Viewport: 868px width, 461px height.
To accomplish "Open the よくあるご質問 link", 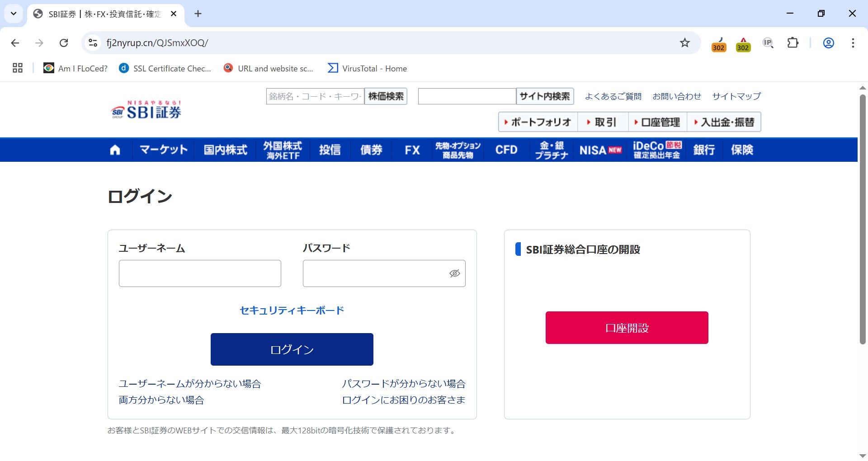I will pyautogui.click(x=613, y=96).
